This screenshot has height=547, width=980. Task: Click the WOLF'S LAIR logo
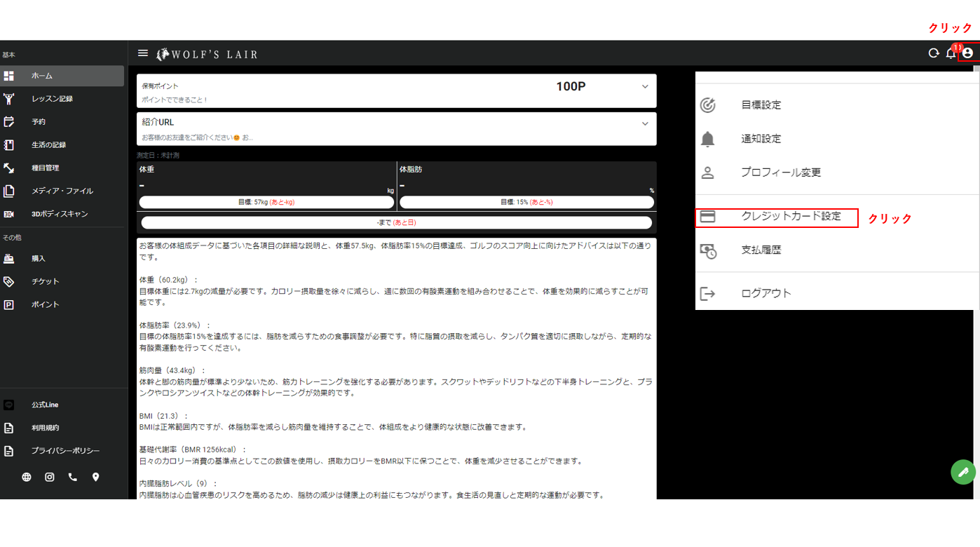(x=207, y=54)
